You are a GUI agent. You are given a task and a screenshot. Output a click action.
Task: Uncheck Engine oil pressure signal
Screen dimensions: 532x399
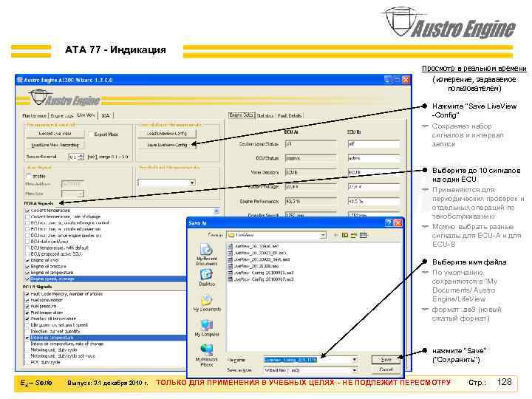(x=27, y=266)
